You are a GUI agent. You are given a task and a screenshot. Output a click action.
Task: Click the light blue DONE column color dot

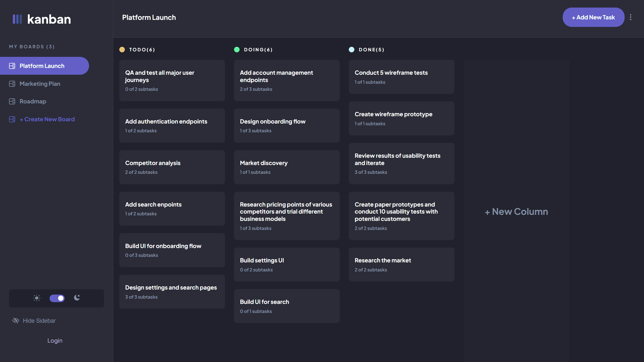click(352, 50)
